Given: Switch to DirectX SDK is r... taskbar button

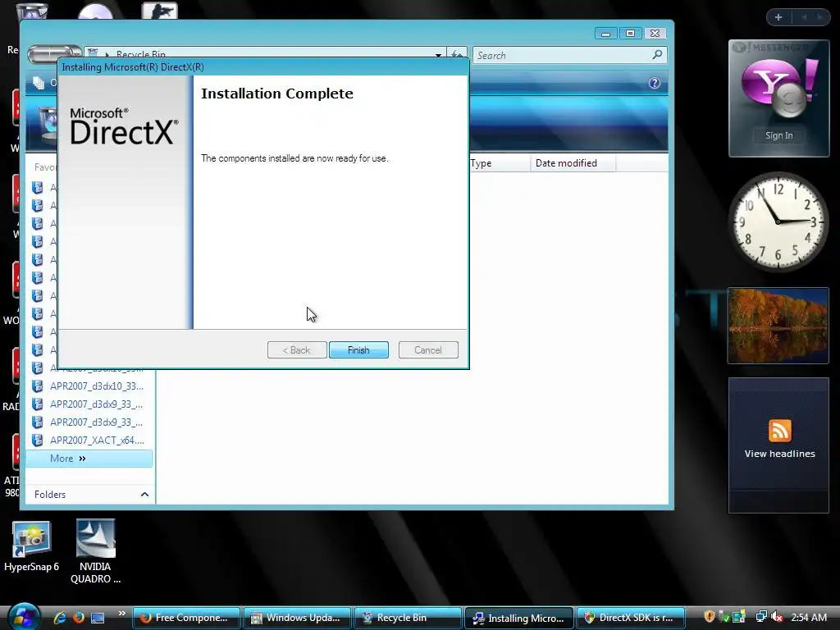Looking at the screenshot, I should coord(631,618).
